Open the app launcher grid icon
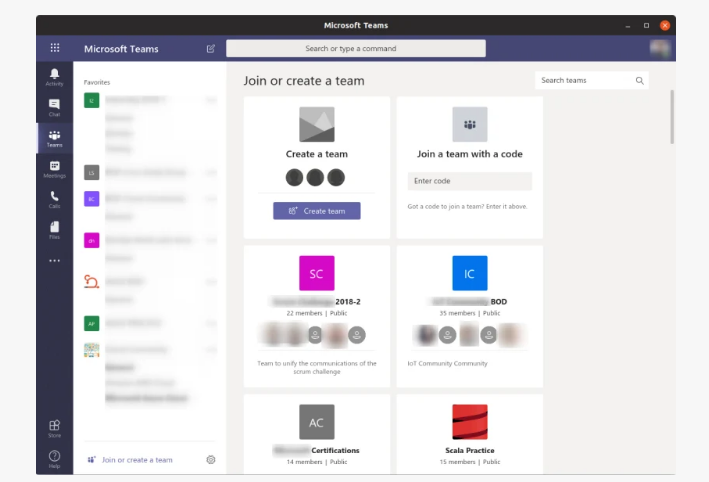The height and width of the screenshot is (482, 709). click(x=55, y=47)
